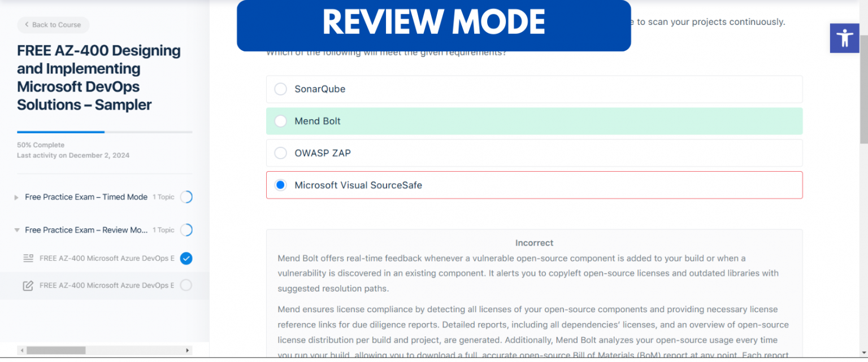Select the Mend Bolt radio button
The image size is (868, 362).
pyautogui.click(x=280, y=121)
